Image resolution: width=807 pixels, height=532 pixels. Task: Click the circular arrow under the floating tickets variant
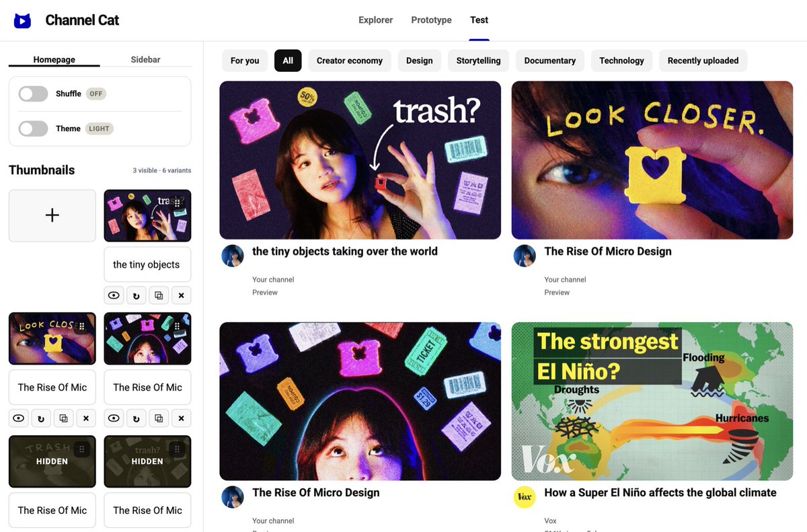(136, 418)
